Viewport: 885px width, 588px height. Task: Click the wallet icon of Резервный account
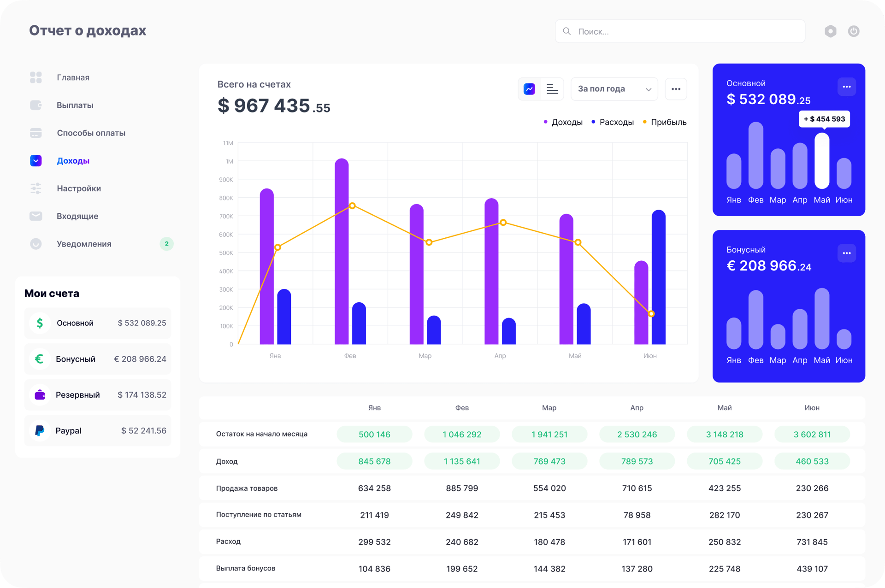pos(40,394)
